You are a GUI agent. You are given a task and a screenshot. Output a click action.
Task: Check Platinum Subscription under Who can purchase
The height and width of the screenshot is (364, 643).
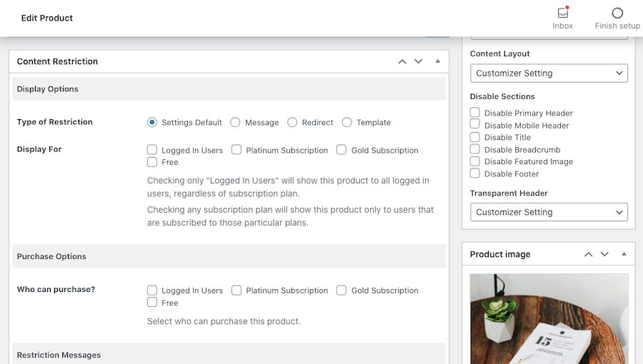pyautogui.click(x=236, y=290)
